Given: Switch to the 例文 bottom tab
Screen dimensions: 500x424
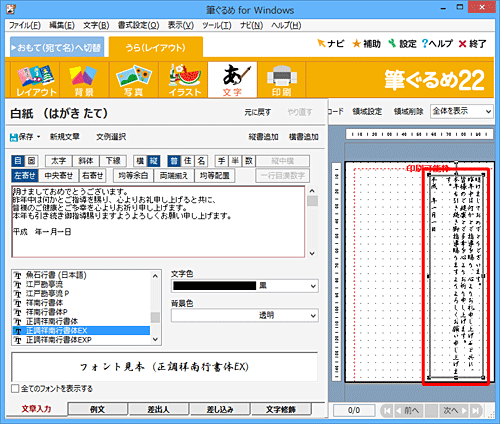Looking at the screenshot, I should (x=97, y=409).
